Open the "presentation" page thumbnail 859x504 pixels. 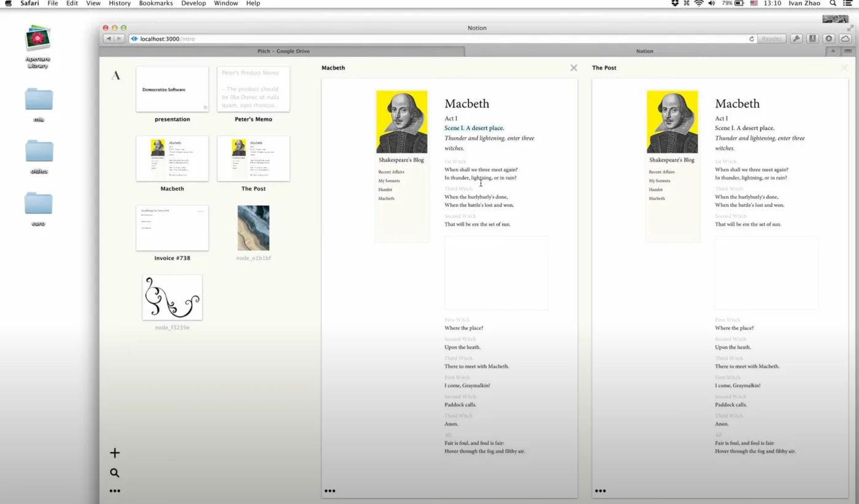coord(172,90)
